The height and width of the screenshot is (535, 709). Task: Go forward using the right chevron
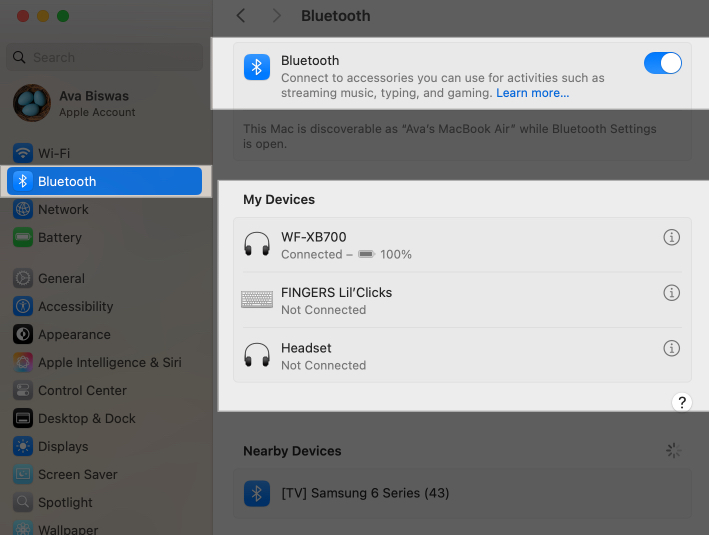(x=277, y=16)
